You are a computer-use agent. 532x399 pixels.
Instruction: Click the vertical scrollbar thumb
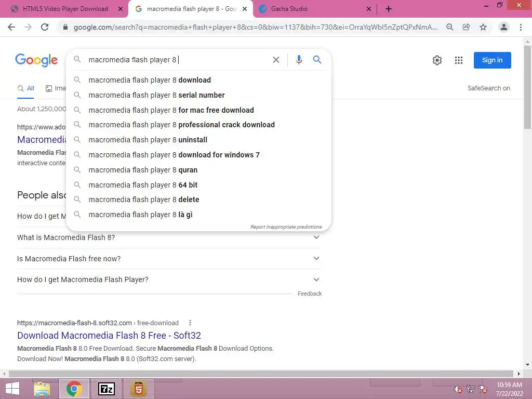pyautogui.click(x=527, y=87)
